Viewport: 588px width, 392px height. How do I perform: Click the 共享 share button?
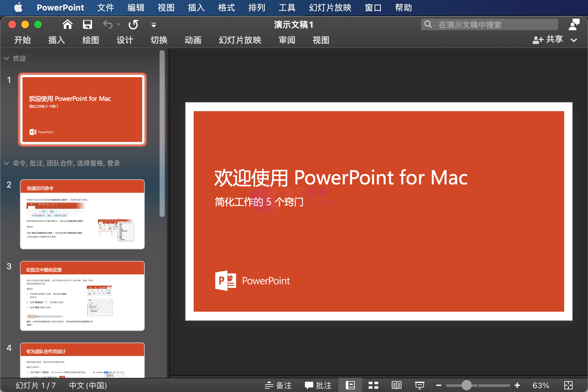click(x=548, y=40)
